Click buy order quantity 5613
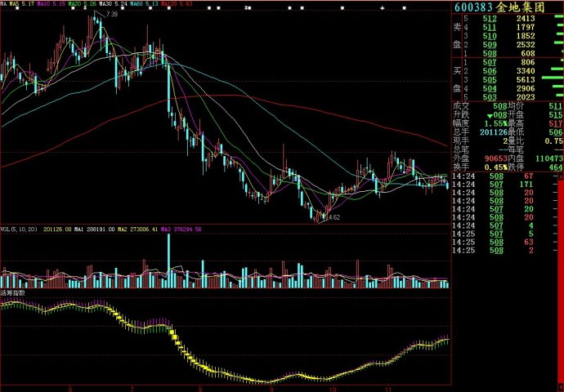564x392 pixels. pyautogui.click(x=526, y=79)
